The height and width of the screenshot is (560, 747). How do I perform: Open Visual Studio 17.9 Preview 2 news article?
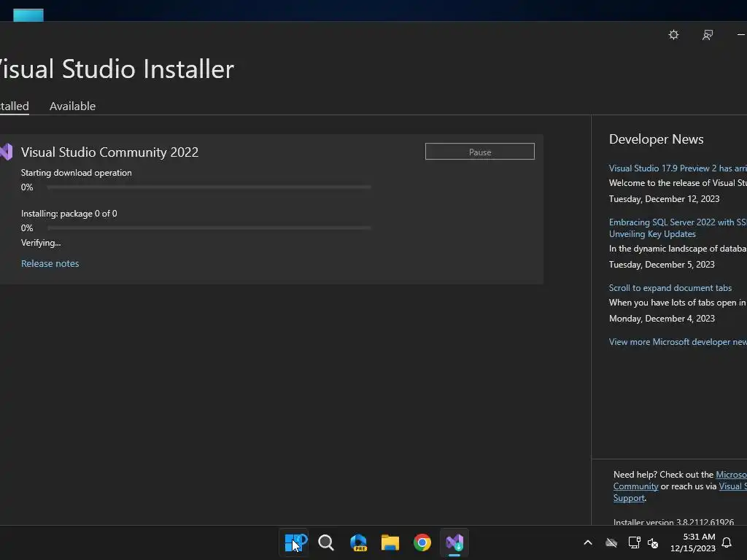(x=678, y=168)
